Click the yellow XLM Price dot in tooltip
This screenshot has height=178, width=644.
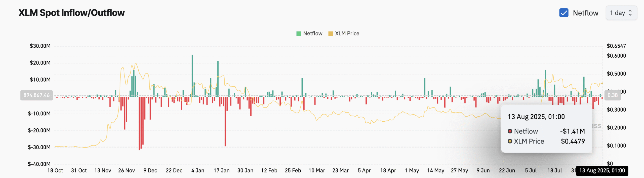[510, 141]
